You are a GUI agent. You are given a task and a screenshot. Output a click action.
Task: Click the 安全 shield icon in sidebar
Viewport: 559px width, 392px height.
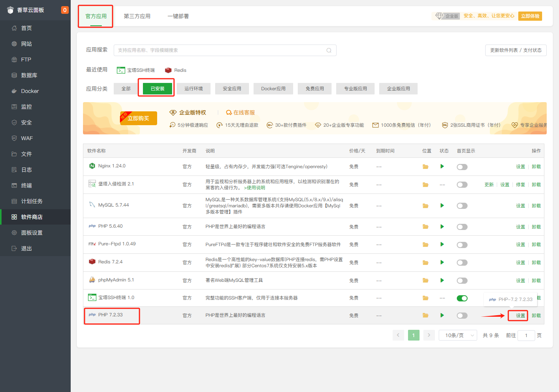(x=14, y=122)
